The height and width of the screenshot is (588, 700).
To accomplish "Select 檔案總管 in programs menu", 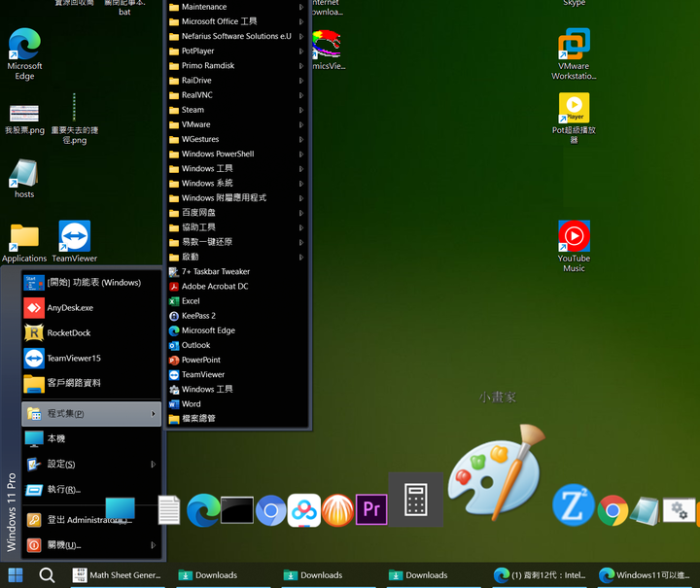I will (236, 419).
